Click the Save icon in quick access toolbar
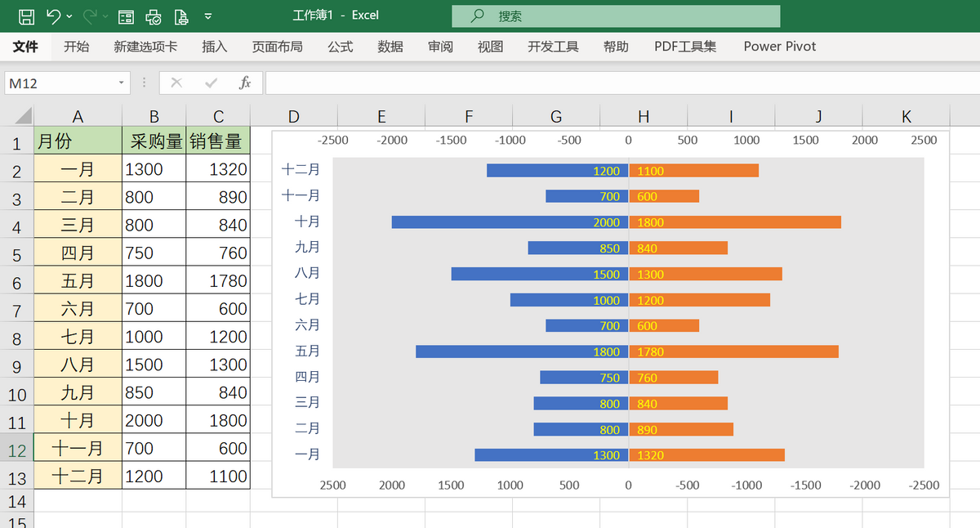The height and width of the screenshot is (528, 980). tap(26, 16)
